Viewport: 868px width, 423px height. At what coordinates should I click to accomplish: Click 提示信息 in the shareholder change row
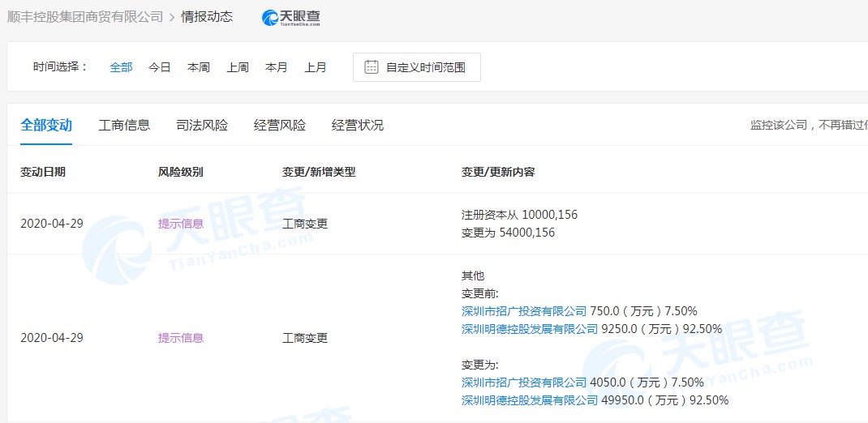coord(180,338)
